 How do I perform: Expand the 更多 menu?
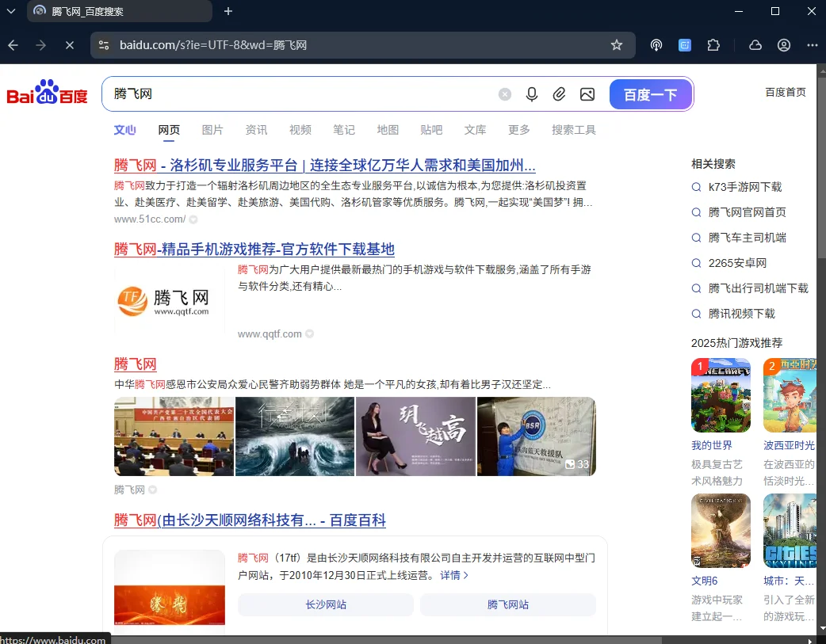click(x=519, y=130)
